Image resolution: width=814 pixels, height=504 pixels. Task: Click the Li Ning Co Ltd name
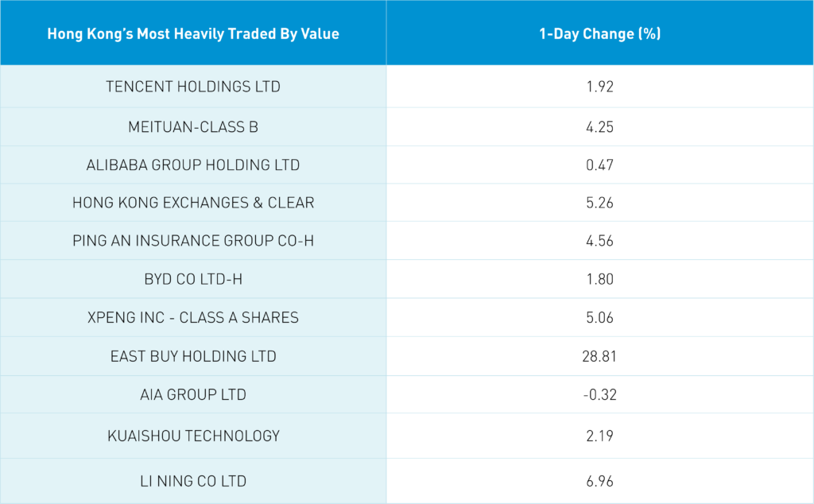coord(193,481)
